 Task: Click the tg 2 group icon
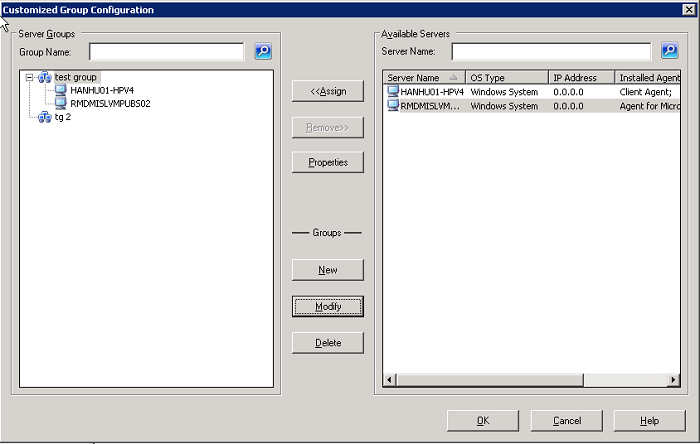(x=45, y=117)
